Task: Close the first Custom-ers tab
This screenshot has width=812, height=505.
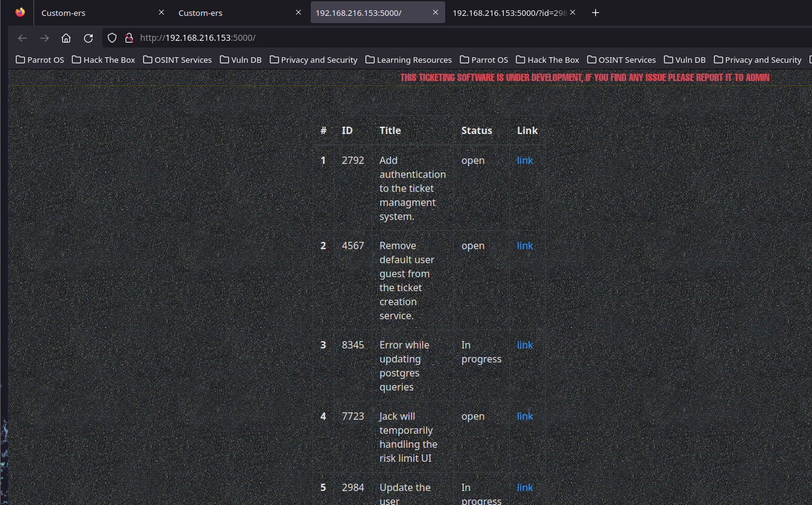Action: coord(161,12)
